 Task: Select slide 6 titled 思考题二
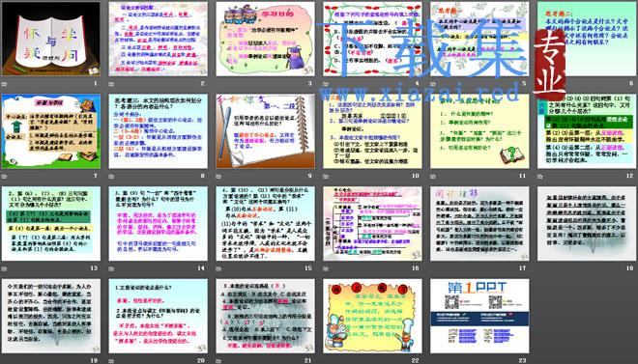(587, 39)
